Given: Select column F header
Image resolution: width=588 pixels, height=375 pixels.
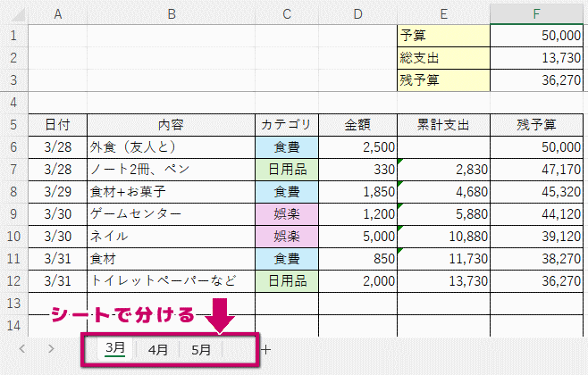Looking at the screenshot, I should (x=536, y=14).
